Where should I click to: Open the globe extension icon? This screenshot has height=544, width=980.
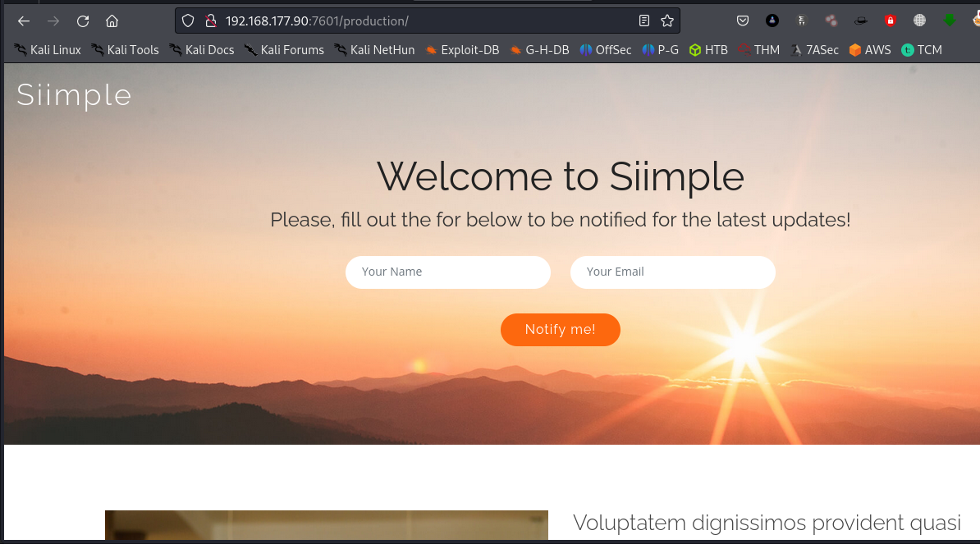(x=919, y=21)
